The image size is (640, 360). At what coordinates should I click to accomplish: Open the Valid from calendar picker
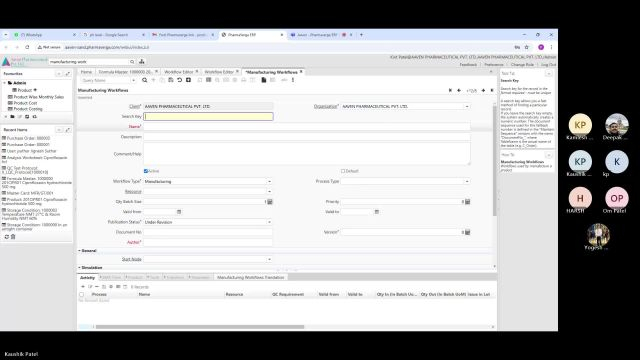click(179, 212)
